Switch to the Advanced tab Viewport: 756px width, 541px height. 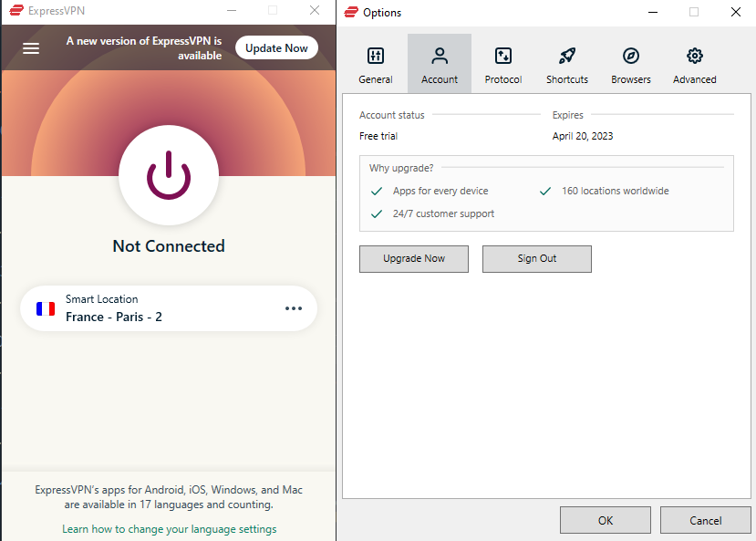pos(694,66)
